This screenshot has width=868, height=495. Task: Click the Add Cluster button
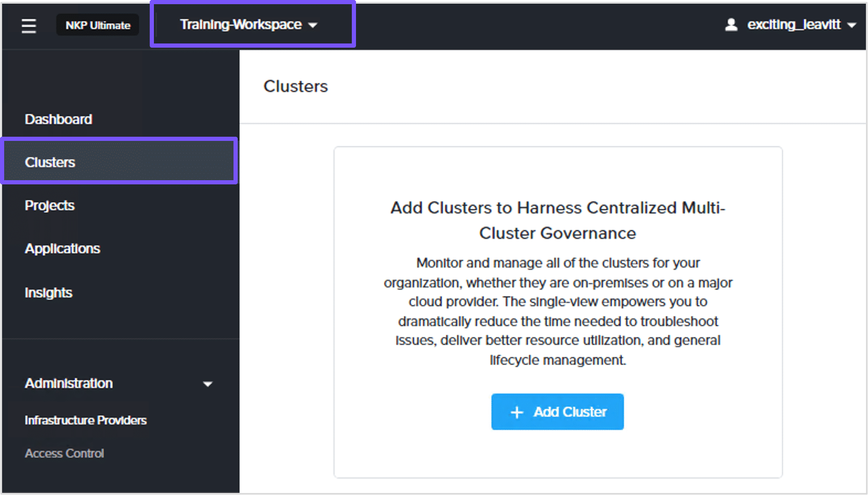(x=557, y=412)
